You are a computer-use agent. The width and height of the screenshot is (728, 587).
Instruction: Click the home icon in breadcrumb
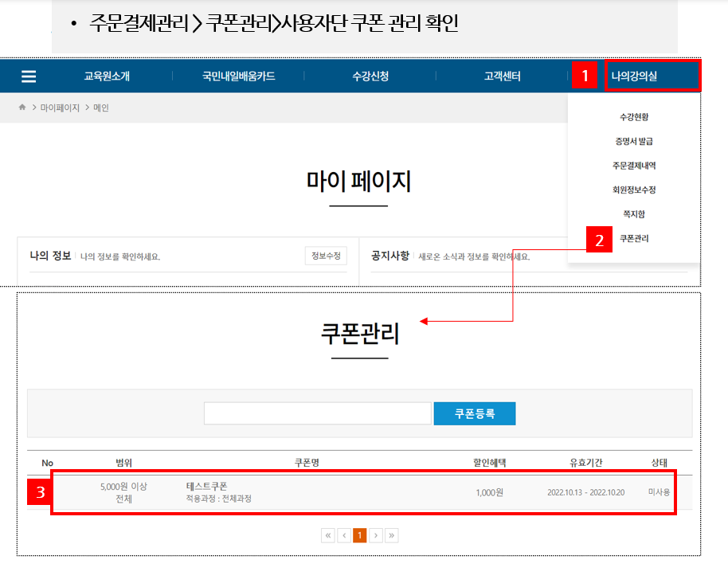pos(22,108)
